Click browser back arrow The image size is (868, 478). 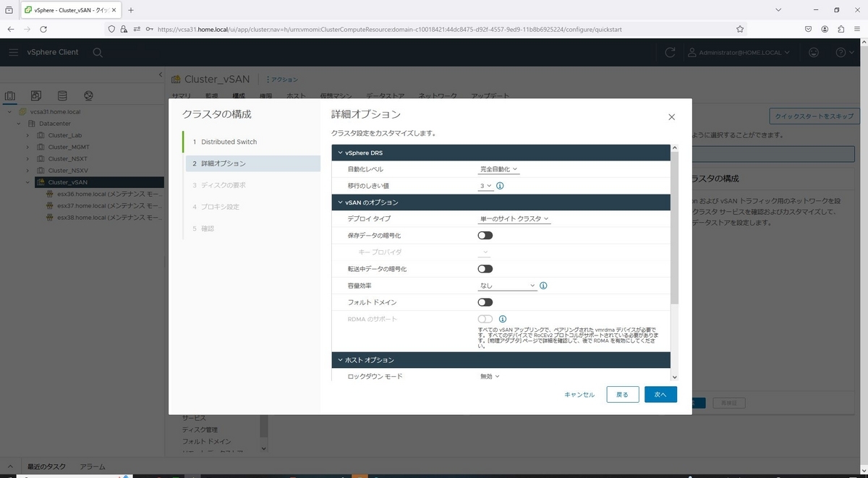click(x=11, y=29)
